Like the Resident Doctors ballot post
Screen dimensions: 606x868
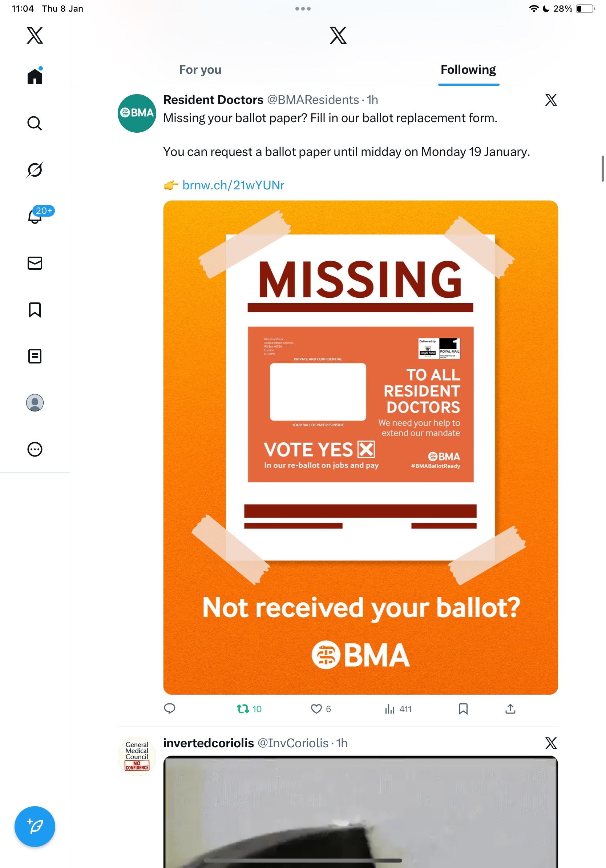[x=316, y=708]
